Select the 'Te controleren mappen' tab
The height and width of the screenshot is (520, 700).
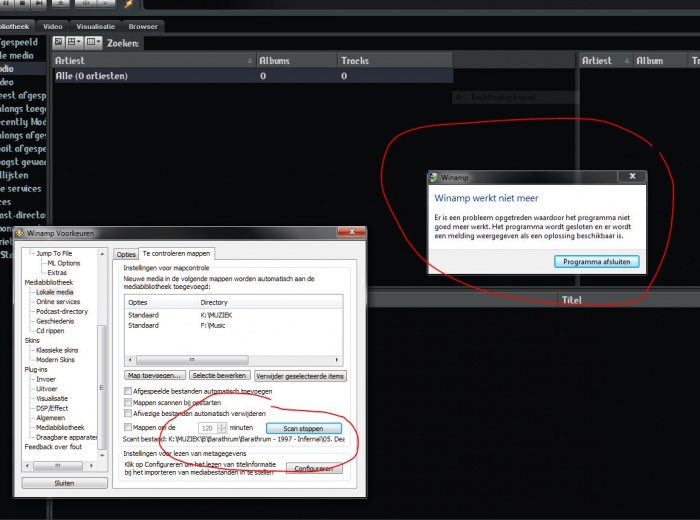(x=176, y=254)
